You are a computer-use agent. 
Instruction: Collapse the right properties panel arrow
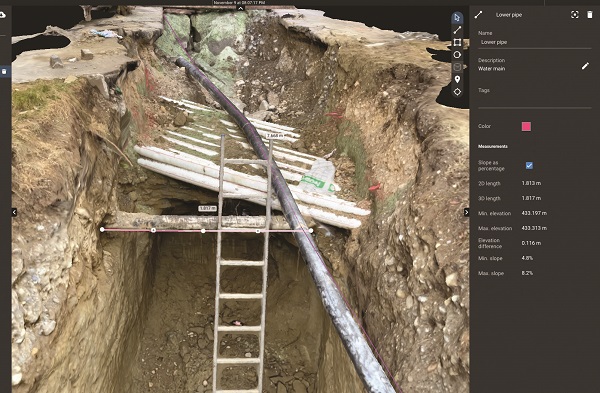466,212
